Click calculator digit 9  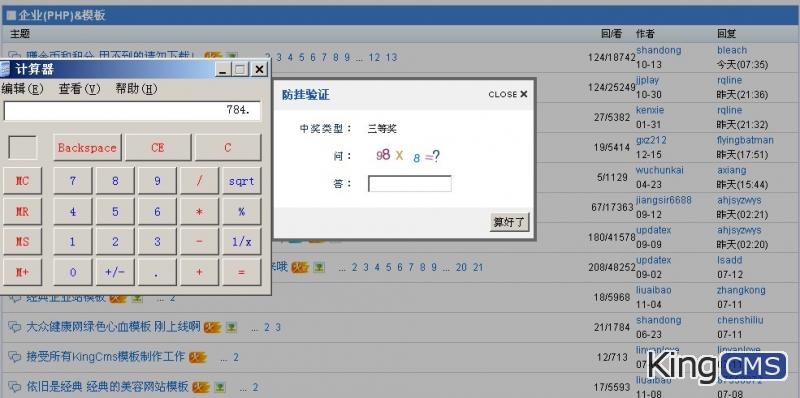(x=157, y=181)
